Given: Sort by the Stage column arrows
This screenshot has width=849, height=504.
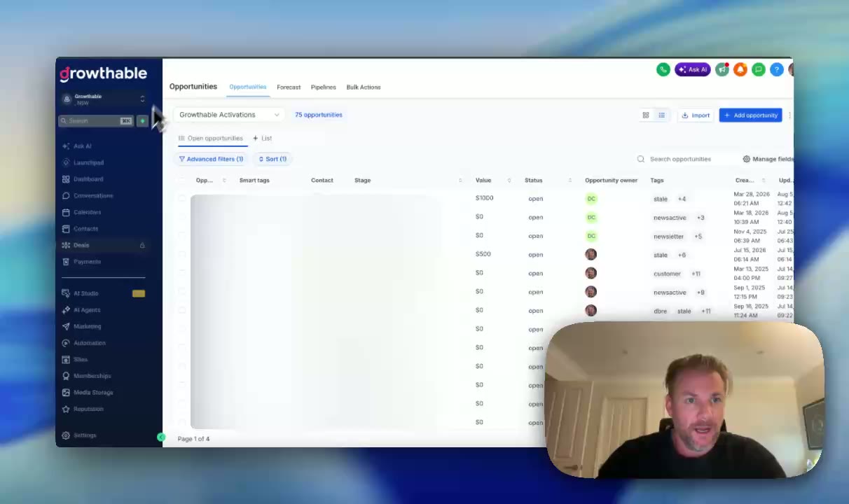Looking at the screenshot, I should click(x=460, y=181).
